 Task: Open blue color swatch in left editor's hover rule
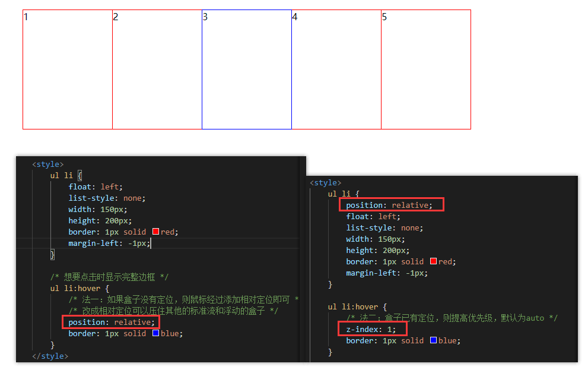click(x=155, y=333)
